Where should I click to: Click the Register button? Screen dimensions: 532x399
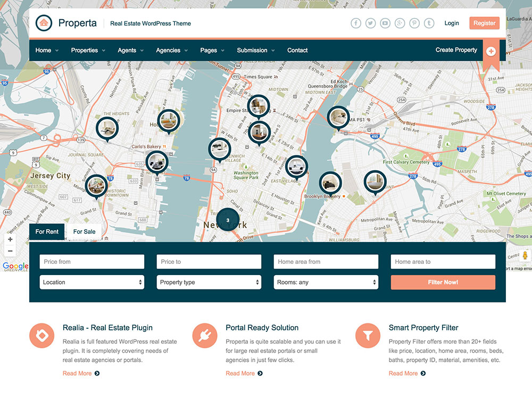pos(485,23)
